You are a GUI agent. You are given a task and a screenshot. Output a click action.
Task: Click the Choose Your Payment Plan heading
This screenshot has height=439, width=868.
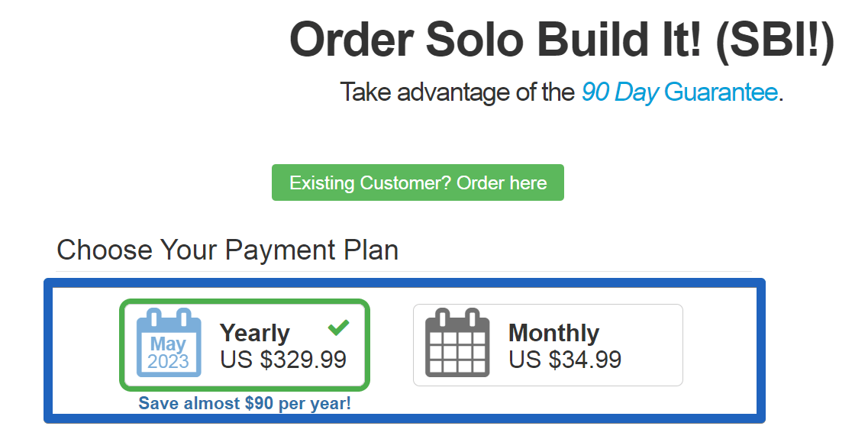point(227,250)
